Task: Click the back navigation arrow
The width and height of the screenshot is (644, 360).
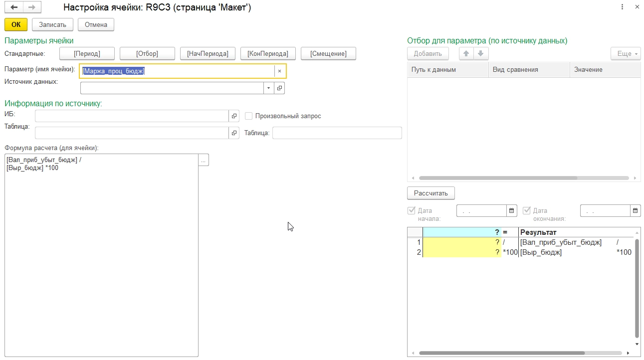Action: tap(14, 7)
